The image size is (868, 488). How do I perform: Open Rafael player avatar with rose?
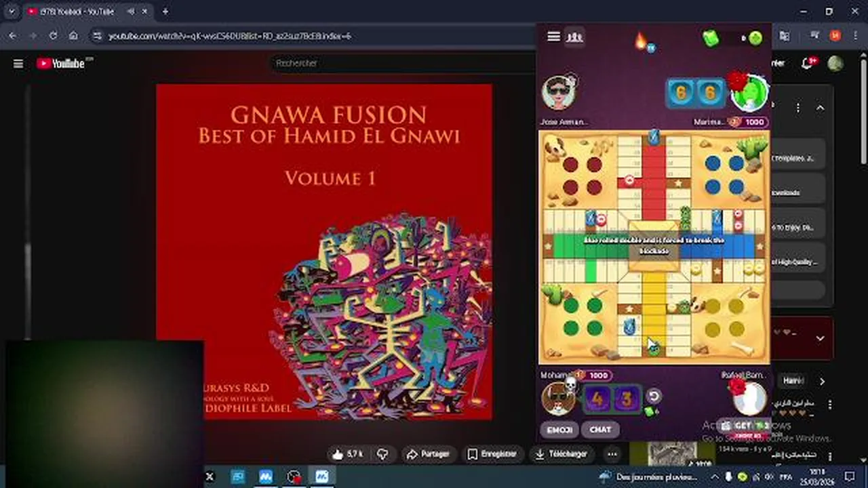tap(749, 399)
